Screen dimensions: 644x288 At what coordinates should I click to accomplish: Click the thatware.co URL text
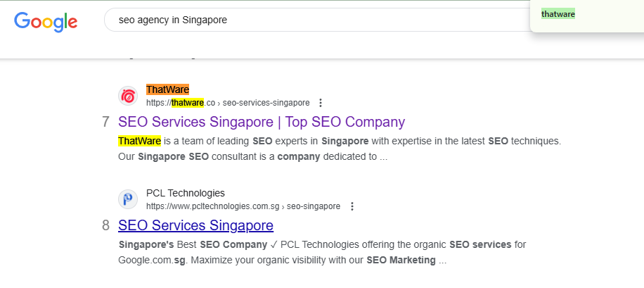click(181, 103)
